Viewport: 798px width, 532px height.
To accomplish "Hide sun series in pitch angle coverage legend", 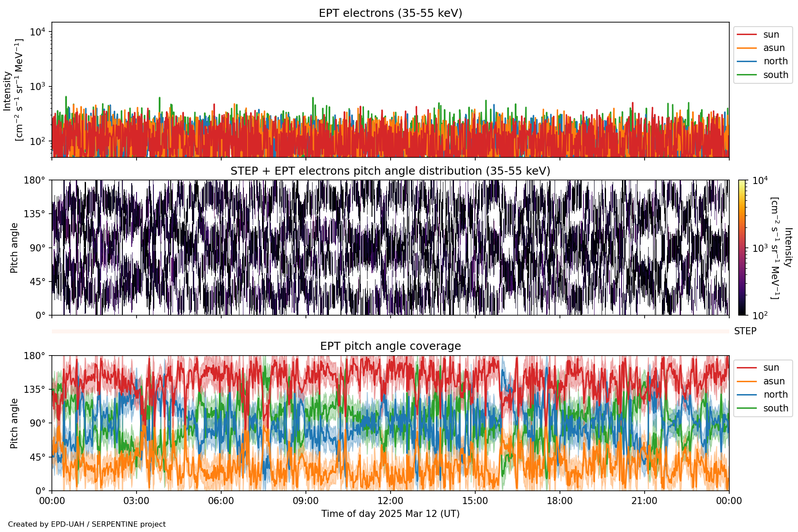I will 771,368.
